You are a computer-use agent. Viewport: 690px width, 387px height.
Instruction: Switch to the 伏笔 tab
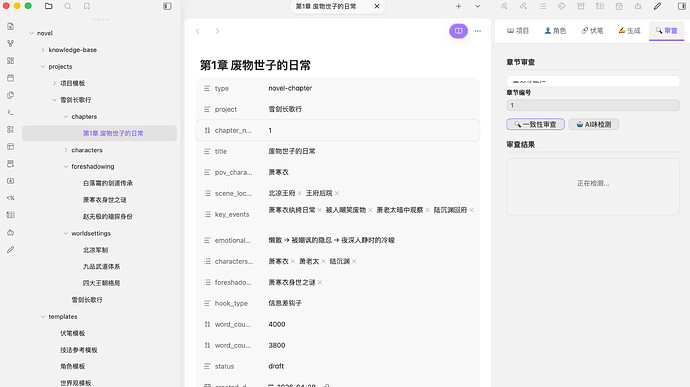click(x=592, y=30)
